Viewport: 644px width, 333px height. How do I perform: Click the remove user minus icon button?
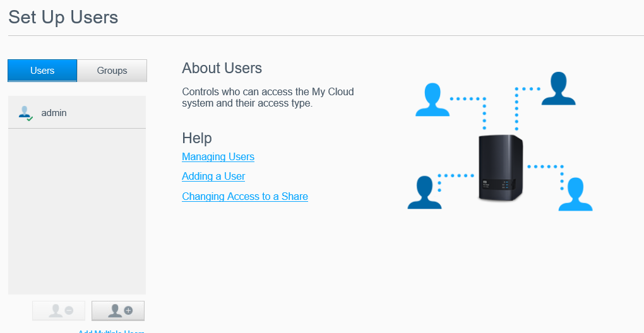pos(59,310)
